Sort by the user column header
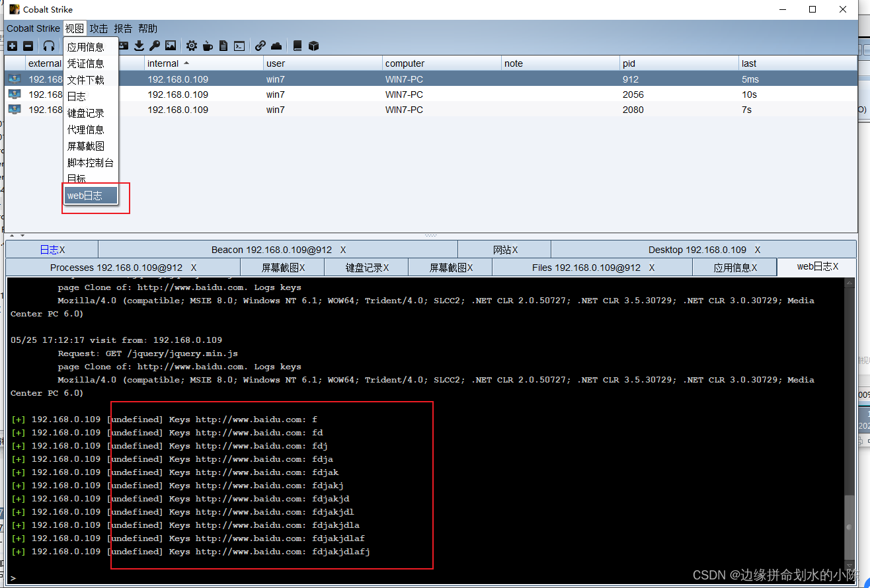The image size is (870, 588). pos(323,63)
